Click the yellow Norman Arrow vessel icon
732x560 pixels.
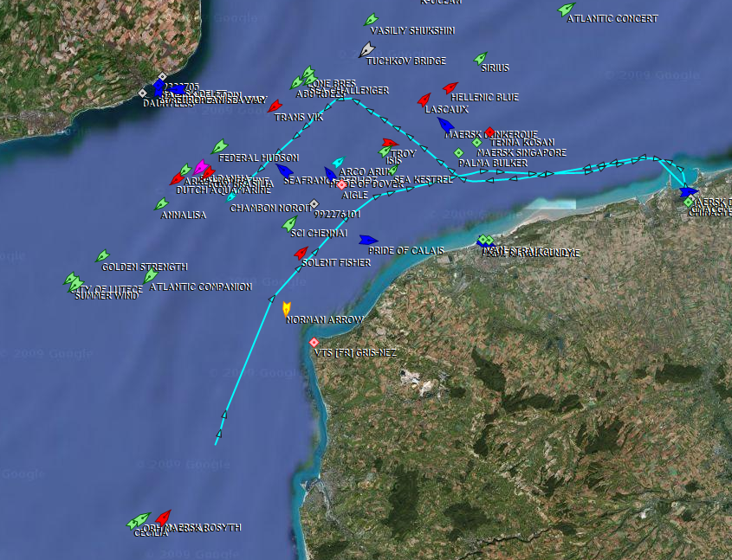tap(287, 308)
